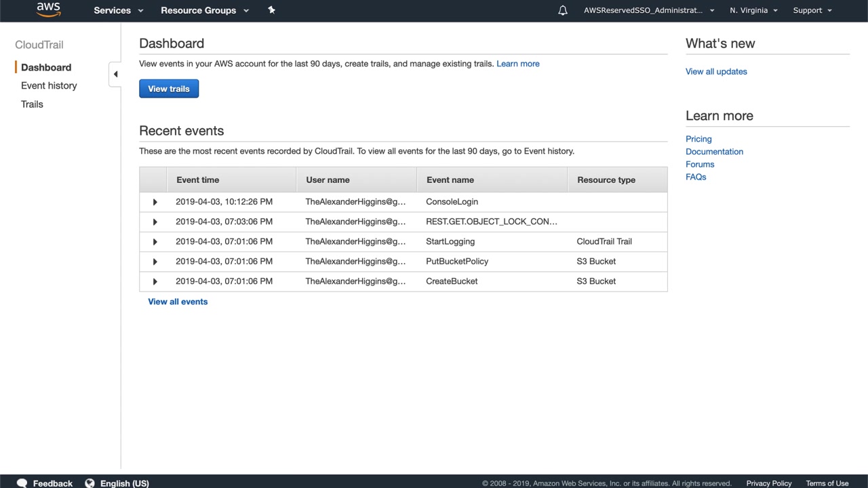This screenshot has height=488, width=868.
Task: Expand the CreateBucket event row
Action: click(155, 281)
